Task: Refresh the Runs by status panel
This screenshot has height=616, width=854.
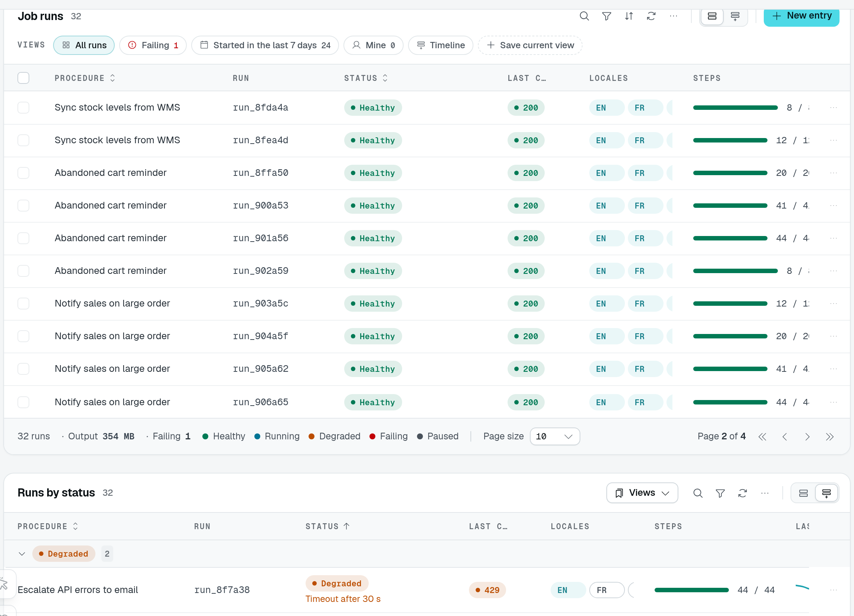Action: click(742, 493)
